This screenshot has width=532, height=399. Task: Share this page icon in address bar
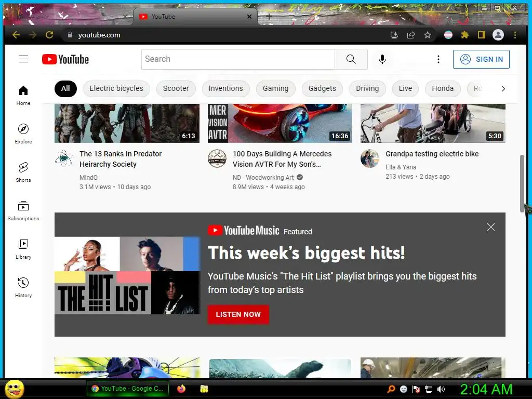[x=411, y=35]
